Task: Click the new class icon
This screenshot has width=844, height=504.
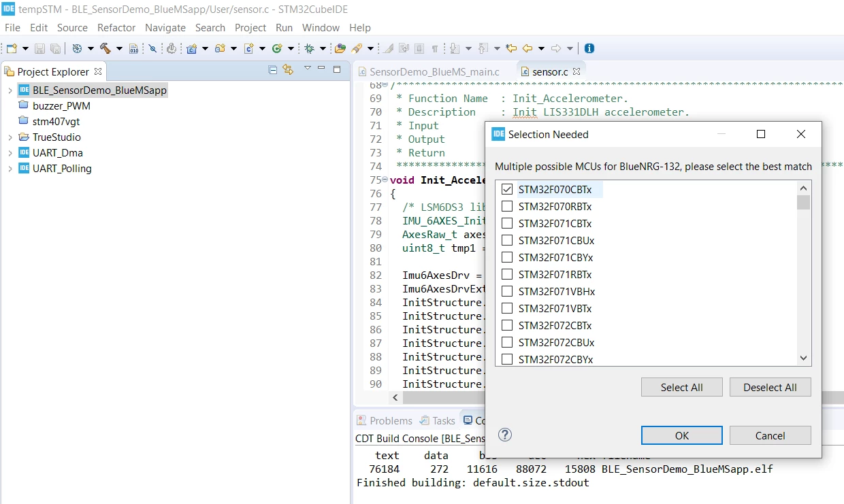Action: click(277, 48)
